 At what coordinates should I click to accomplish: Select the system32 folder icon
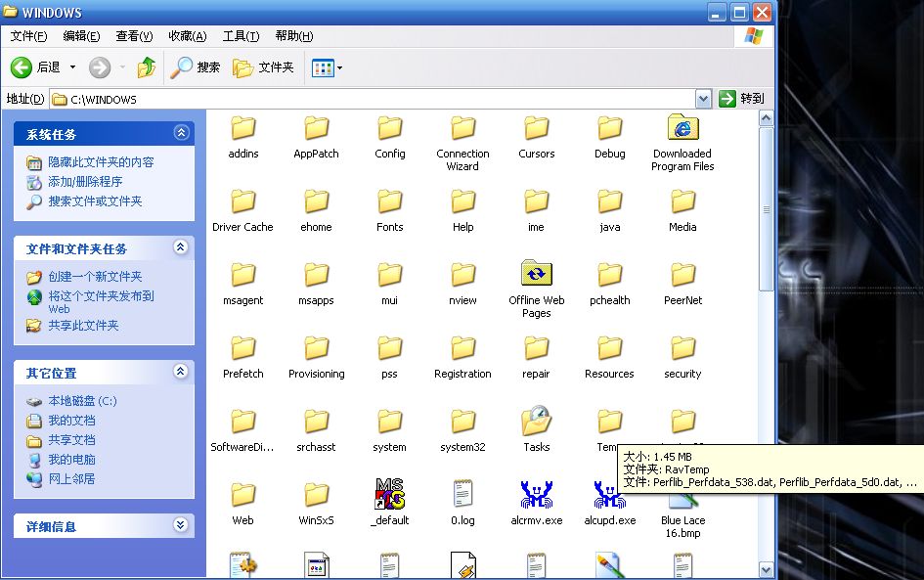click(x=462, y=422)
